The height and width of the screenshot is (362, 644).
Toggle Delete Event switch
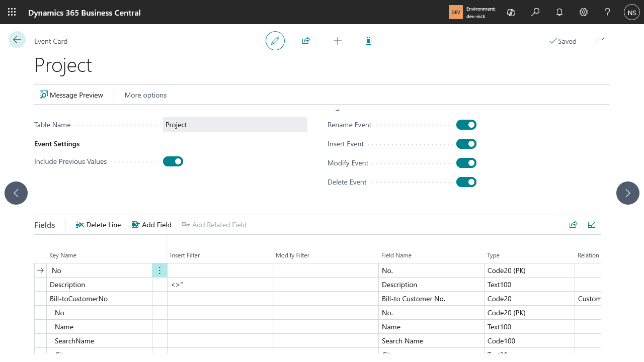466,182
